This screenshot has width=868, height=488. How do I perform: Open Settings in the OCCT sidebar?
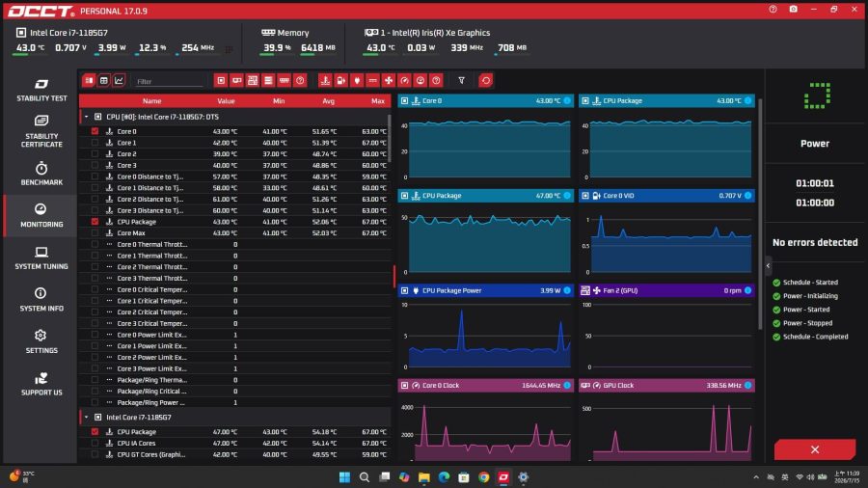41,341
